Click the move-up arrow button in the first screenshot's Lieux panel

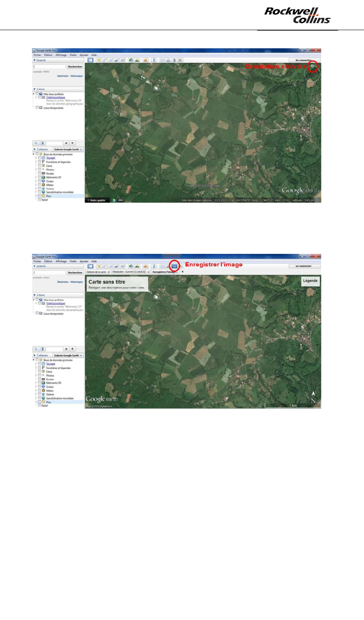[x=66, y=143]
